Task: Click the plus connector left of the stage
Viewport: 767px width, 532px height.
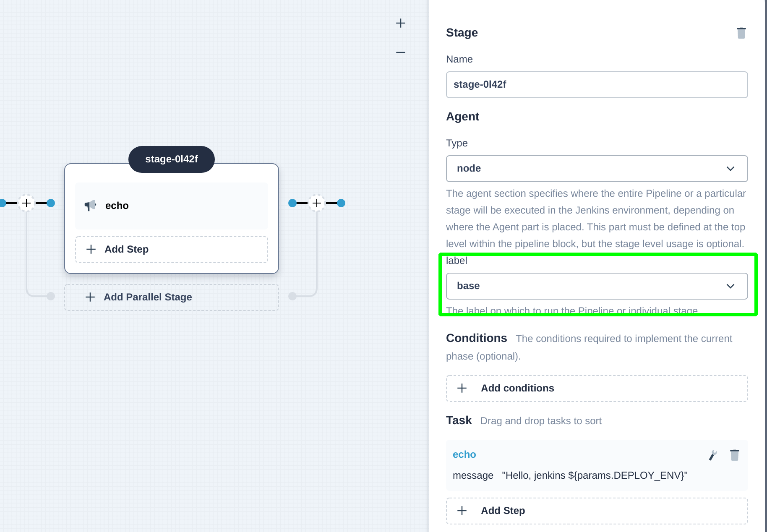Action: [26, 203]
